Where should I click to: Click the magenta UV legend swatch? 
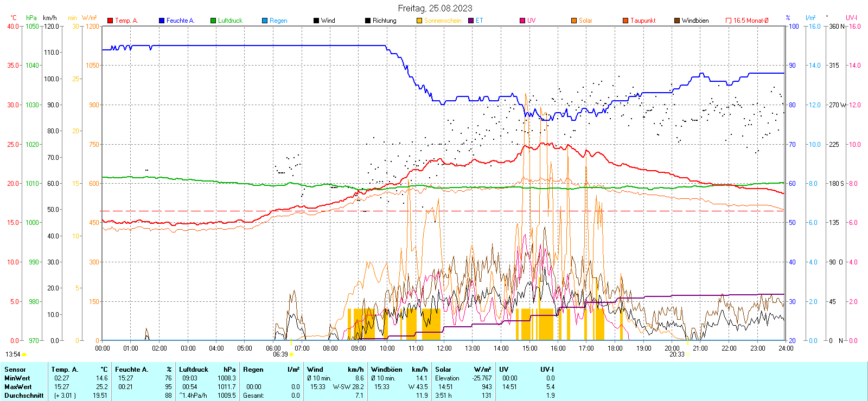pyautogui.click(x=522, y=21)
